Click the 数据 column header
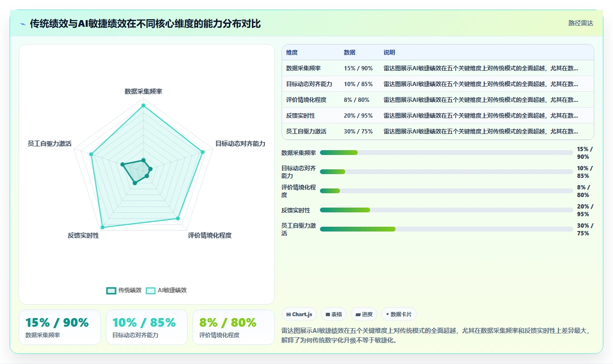Image resolution: width=613 pixels, height=364 pixels. coord(350,53)
